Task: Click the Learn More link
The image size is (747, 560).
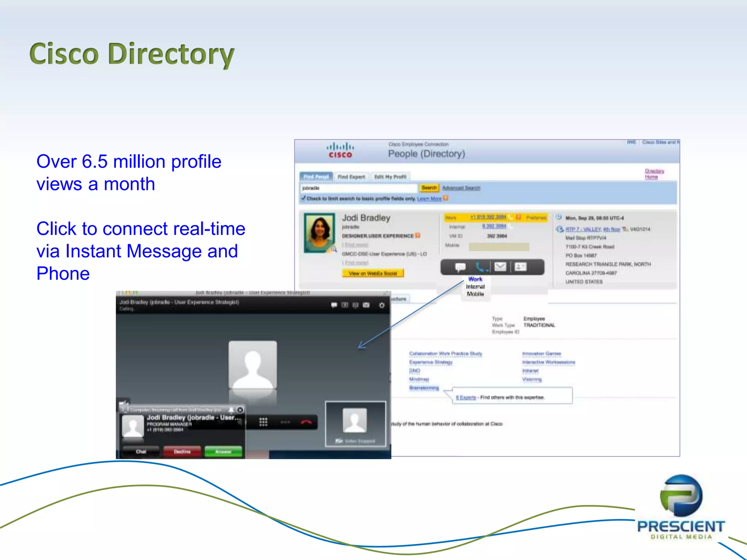Action: point(429,199)
